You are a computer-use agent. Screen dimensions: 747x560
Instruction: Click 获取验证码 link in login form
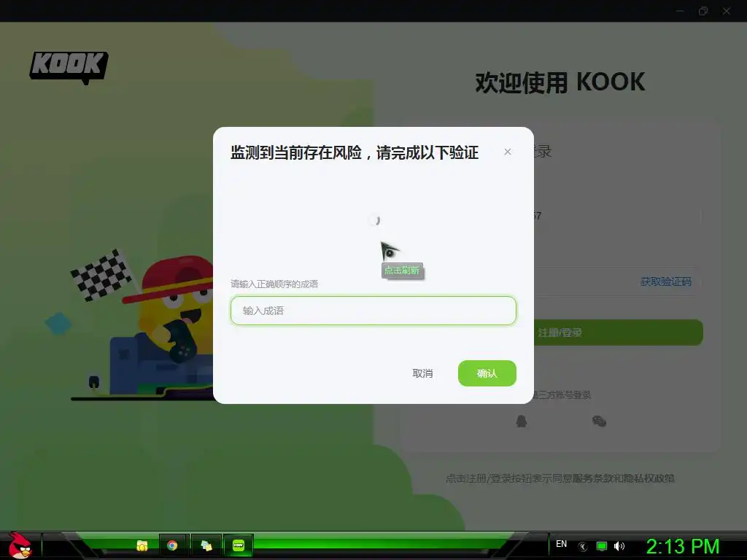(665, 281)
